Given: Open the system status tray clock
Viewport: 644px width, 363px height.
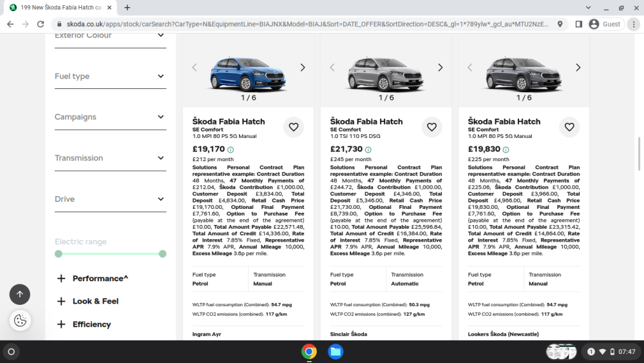Looking at the screenshot, I should pos(627,352).
